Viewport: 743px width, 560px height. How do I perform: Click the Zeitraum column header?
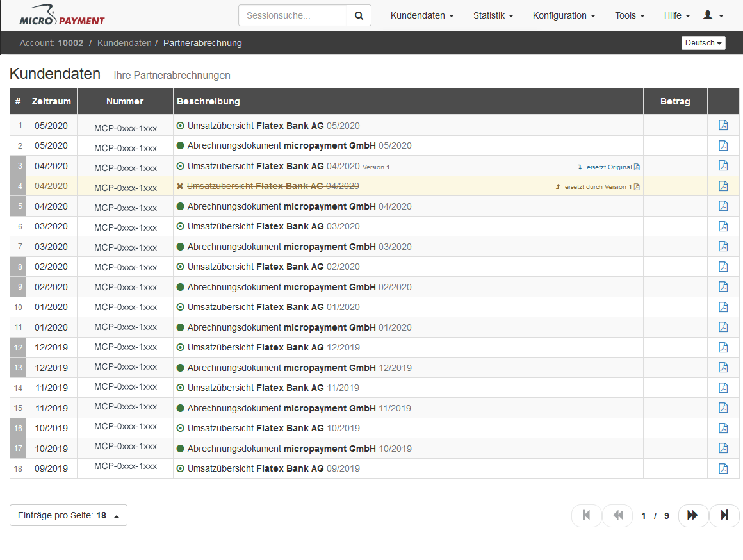coord(51,101)
